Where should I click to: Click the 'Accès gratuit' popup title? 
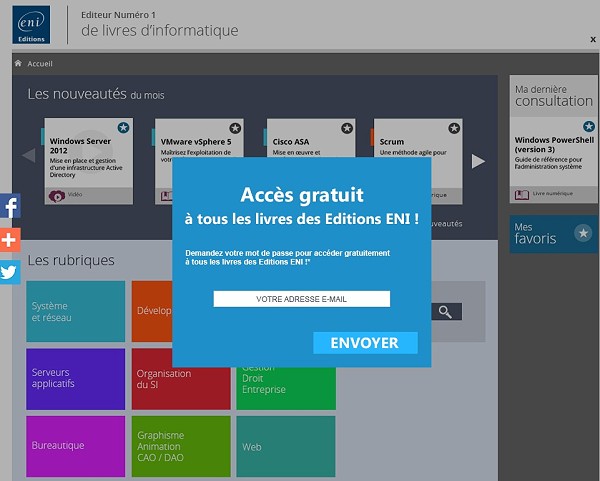tap(302, 195)
